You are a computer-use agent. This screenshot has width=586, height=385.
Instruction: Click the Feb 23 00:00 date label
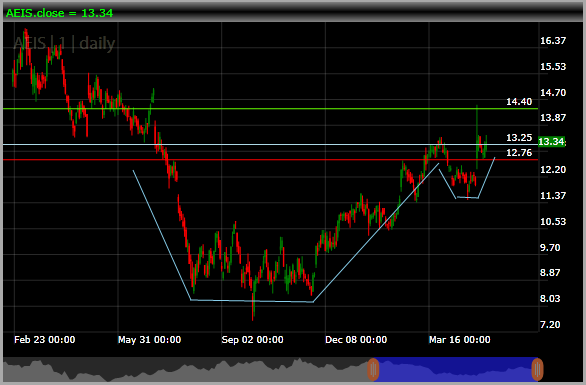44,340
